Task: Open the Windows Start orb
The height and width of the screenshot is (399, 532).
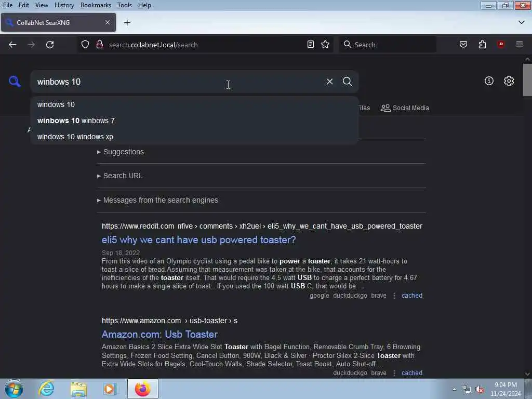Action: click(14, 389)
